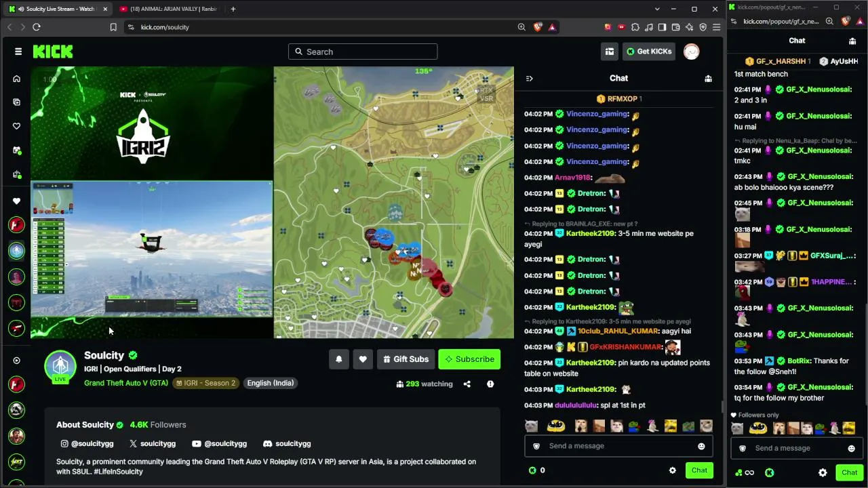Open the Browse icon in Kick sidebar

pyautogui.click(x=17, y=102)
